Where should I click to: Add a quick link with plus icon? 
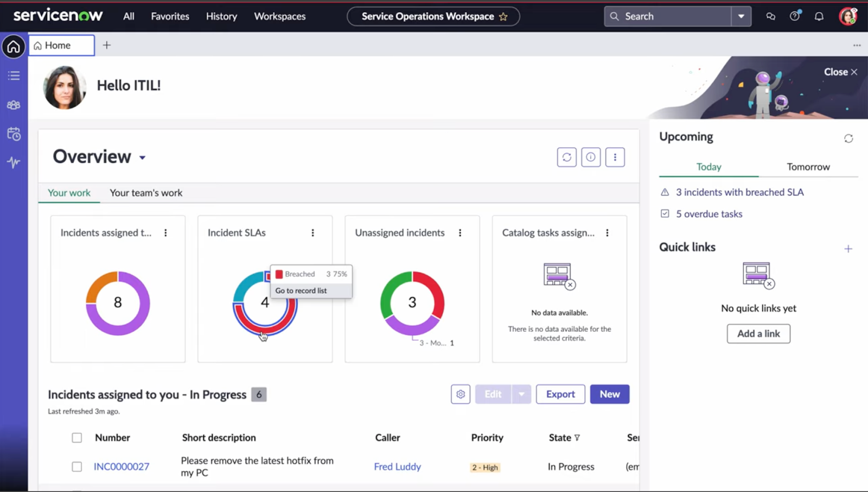tap(848, 249)
